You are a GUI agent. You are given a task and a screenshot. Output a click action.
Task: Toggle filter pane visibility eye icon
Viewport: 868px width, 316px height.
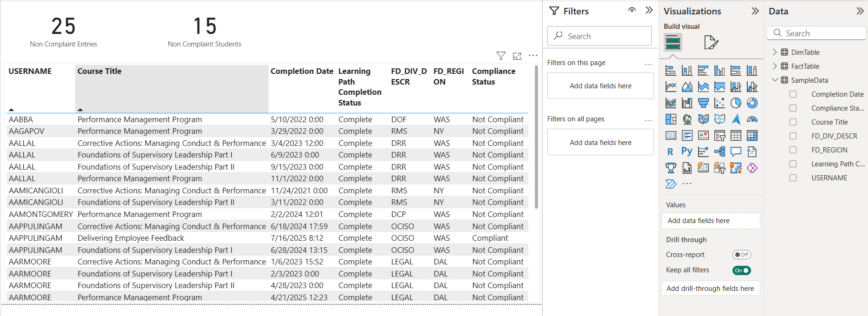click(632, 10)
